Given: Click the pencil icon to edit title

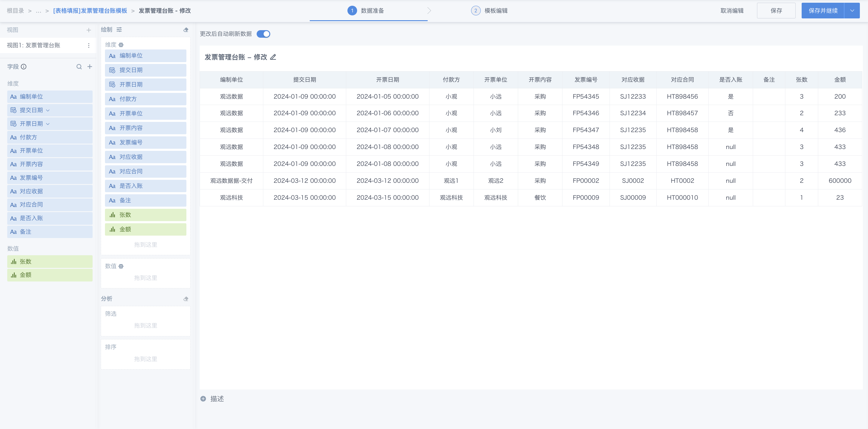Looking at the screenshot, I should [273, 57].
